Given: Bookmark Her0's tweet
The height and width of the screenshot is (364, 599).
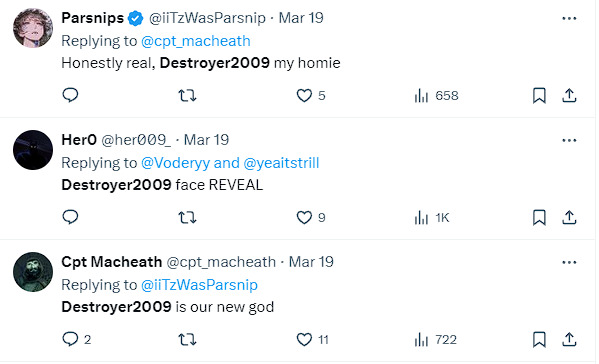Looking at the screenshot, I should [x=539, y=217].
